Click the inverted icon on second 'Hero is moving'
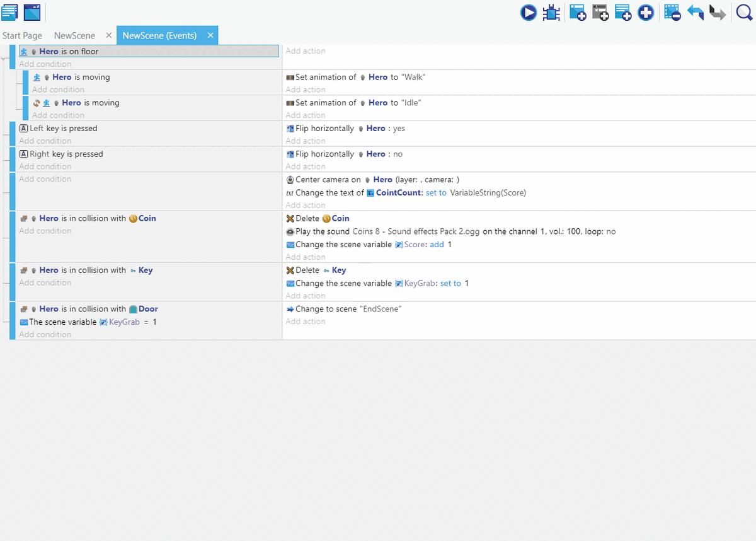 pos(37,103)
